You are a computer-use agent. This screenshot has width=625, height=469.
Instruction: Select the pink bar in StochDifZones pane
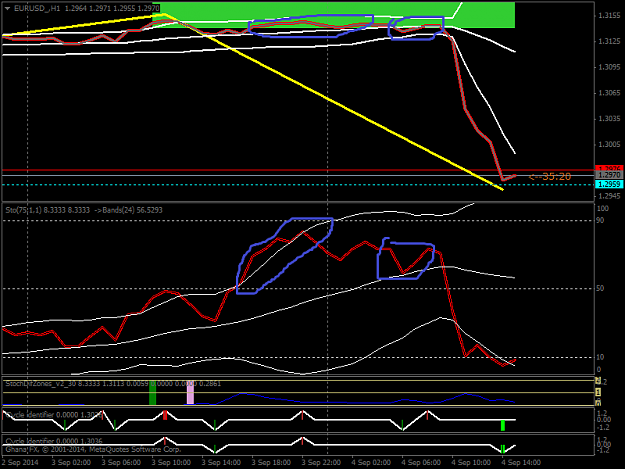coord(191,392)
